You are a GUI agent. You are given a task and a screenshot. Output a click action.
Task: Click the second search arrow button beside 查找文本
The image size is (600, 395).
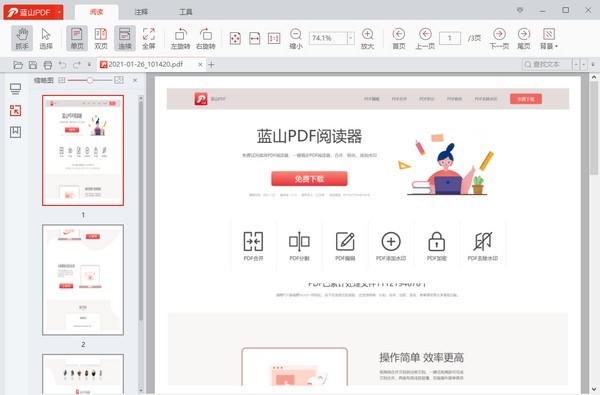click(584, 64)
